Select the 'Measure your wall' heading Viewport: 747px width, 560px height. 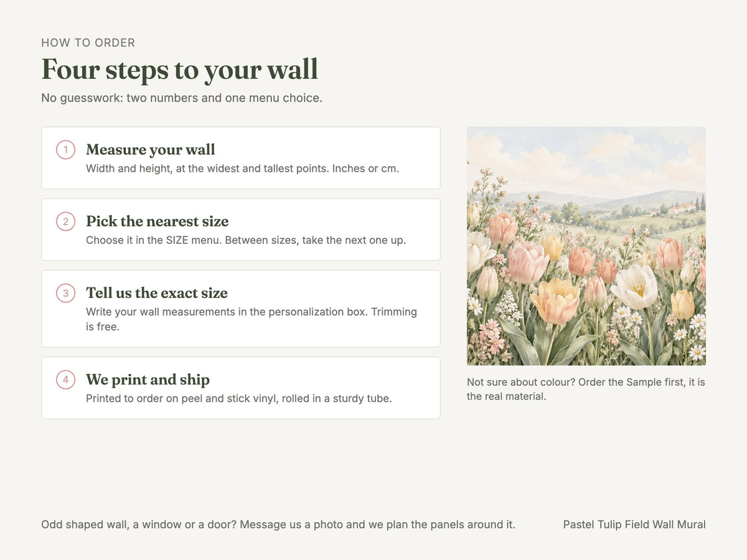pyautogui.click(x=151, y=150)
